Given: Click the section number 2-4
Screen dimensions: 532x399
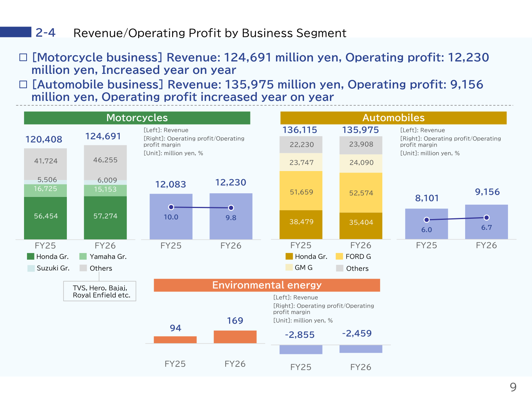Looking at the screenshot, I should (45, 33).
